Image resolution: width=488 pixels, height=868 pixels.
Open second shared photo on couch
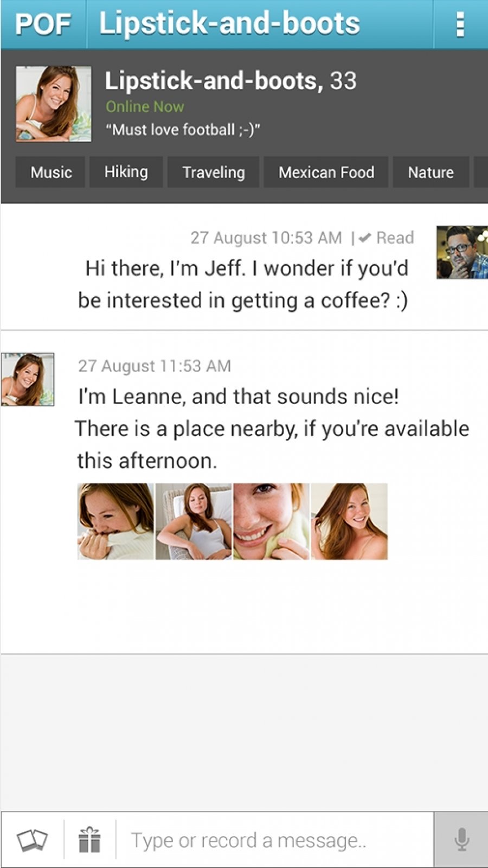194,521
